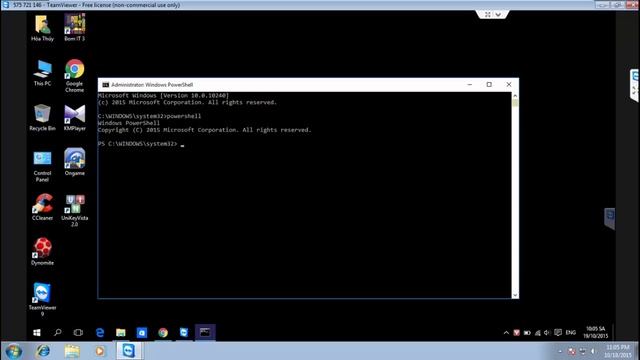The image size is (640, 360).
Task: Click the PowerShell scrollbar down arrow
Action: (x=515, y=295)
